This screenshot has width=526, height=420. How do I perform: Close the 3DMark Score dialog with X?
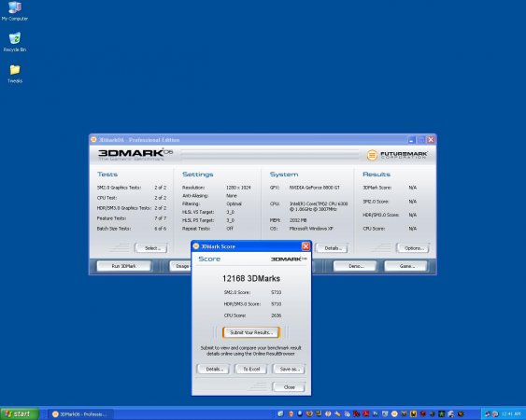click(306, 246)
